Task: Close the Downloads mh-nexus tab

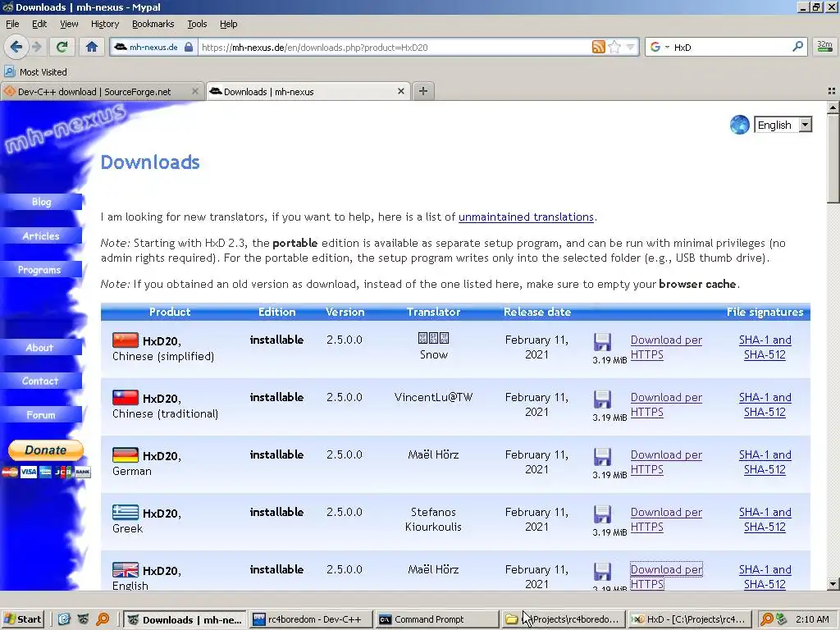Action: pos(400,92)
